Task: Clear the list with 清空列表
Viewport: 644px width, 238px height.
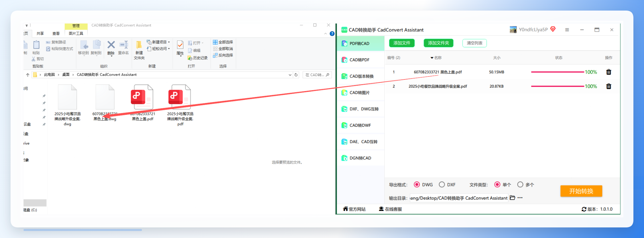Action: pos(475,43)
